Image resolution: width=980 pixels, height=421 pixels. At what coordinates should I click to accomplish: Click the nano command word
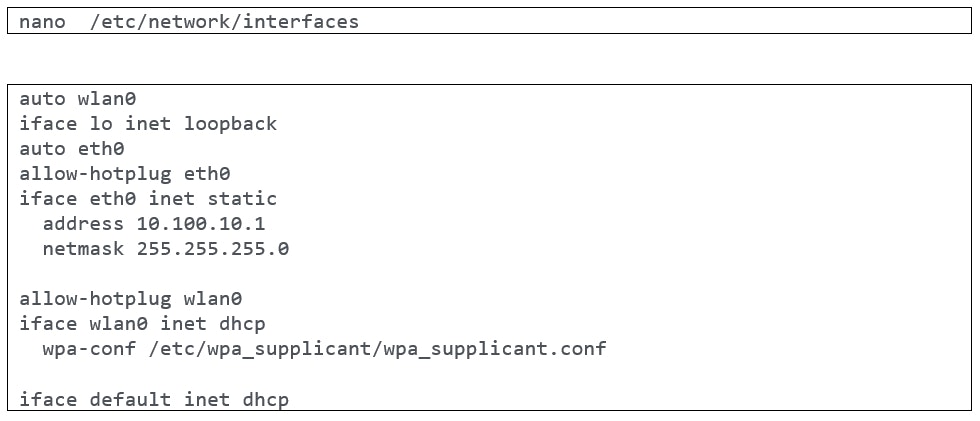[42, 21]
